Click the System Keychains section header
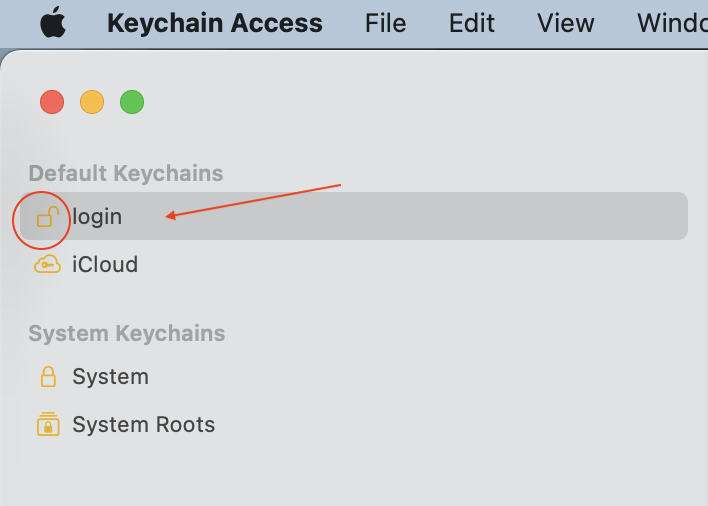The width and height of the screenshot is (708, 506). 127,333
